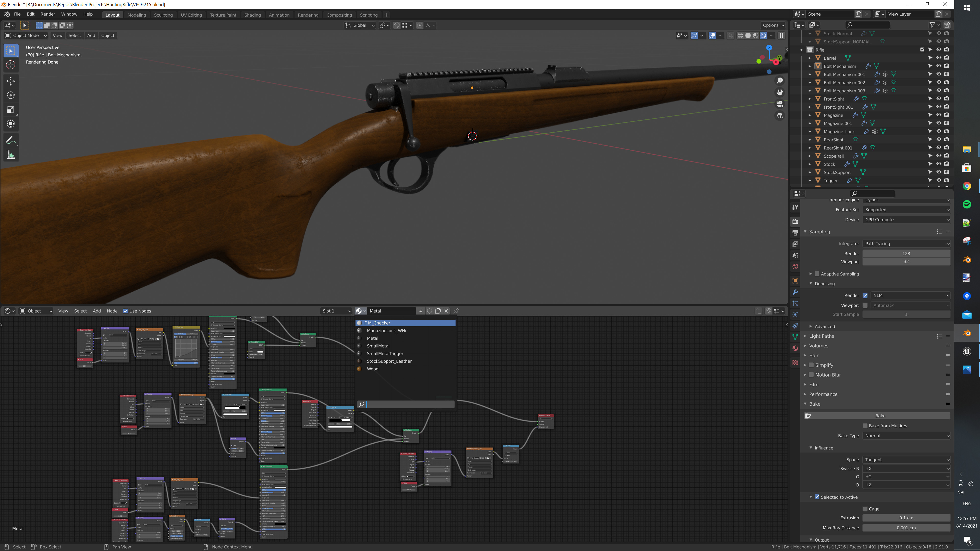Select the Measure tool
This screenshot has width=980, height=551.
(x=11, y=154)
